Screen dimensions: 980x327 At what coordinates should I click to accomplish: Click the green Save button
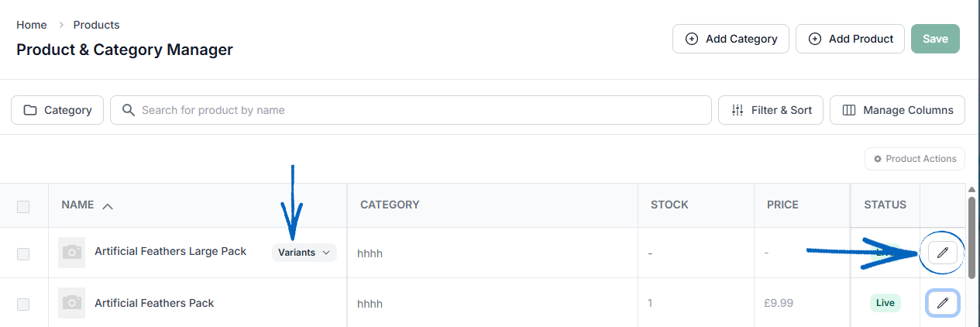click(x=935, y=39)
